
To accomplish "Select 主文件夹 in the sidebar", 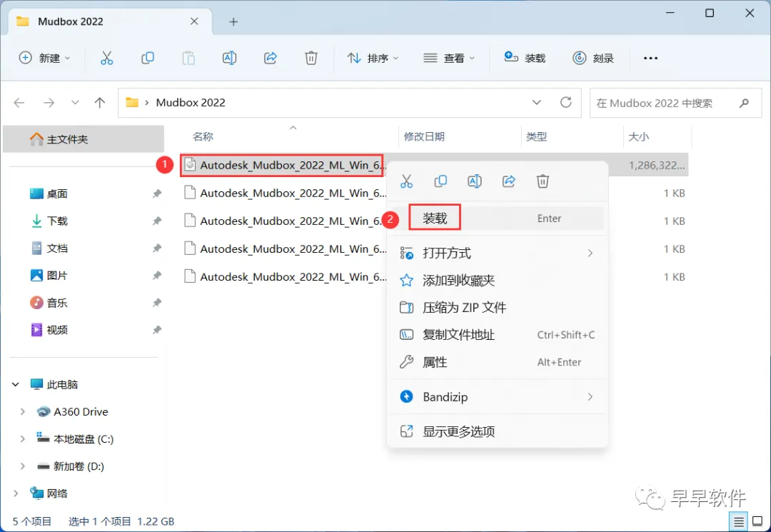I will (x=84, y=139).
